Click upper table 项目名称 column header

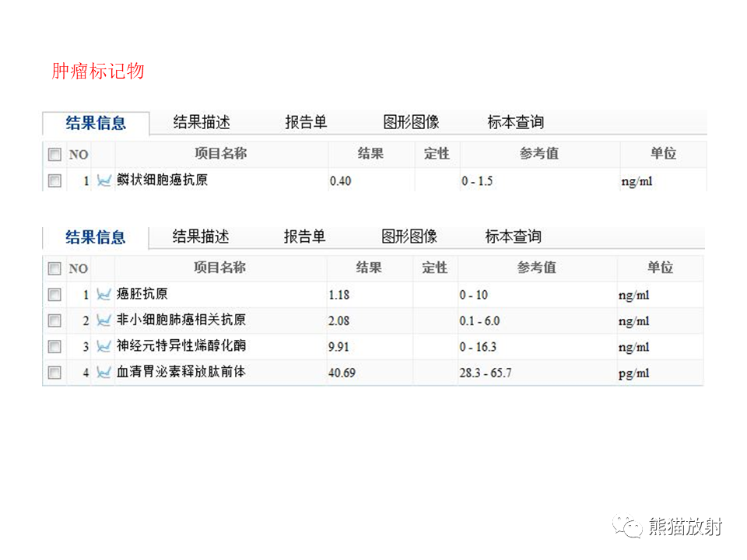[220, 153]
